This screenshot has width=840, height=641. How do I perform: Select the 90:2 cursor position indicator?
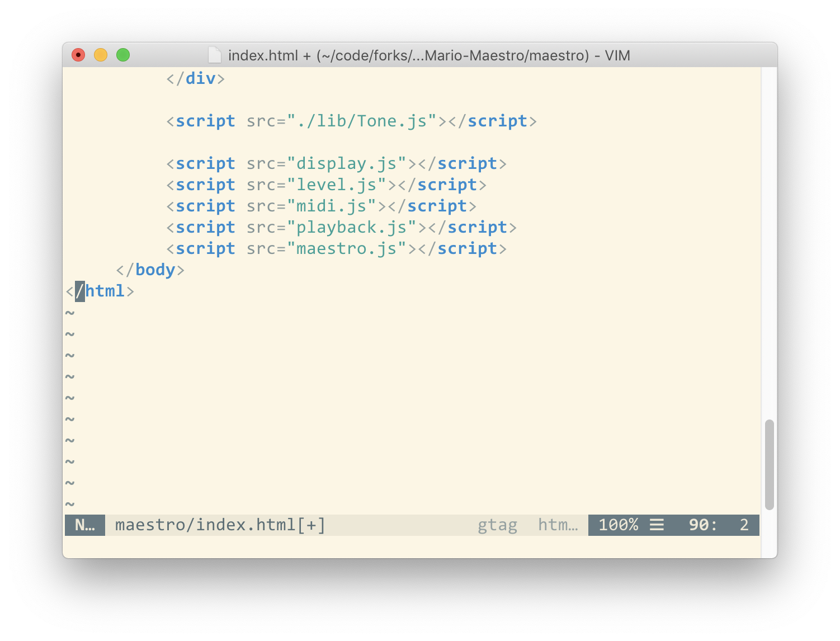pyautogui.click(x=718, y=525)
